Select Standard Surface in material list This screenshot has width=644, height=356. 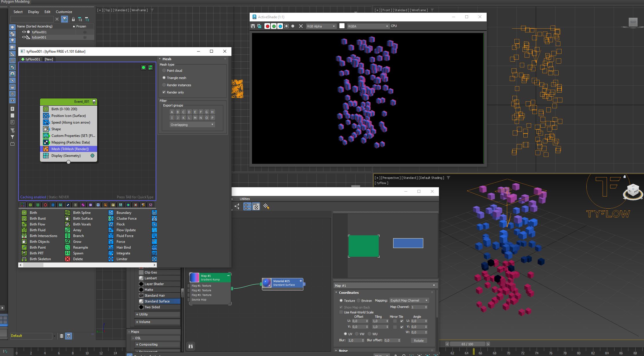click(159, 301)
